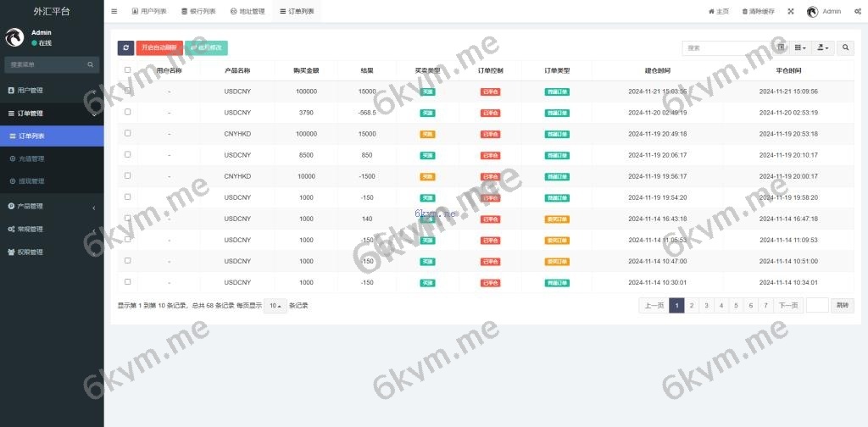
Task: Open the export data dropdown
Action: (822, 48)
